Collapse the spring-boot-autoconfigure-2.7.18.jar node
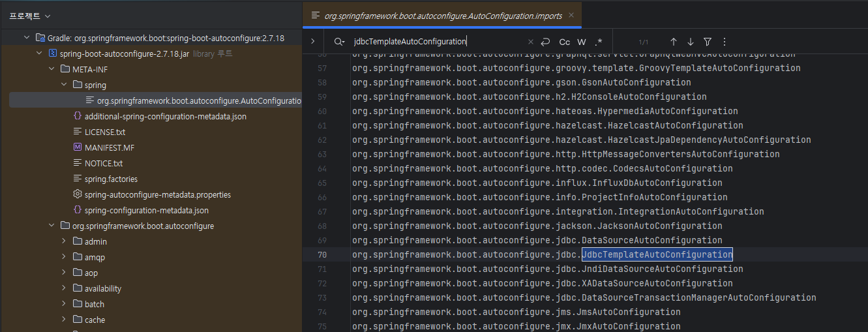 (39, 53)
